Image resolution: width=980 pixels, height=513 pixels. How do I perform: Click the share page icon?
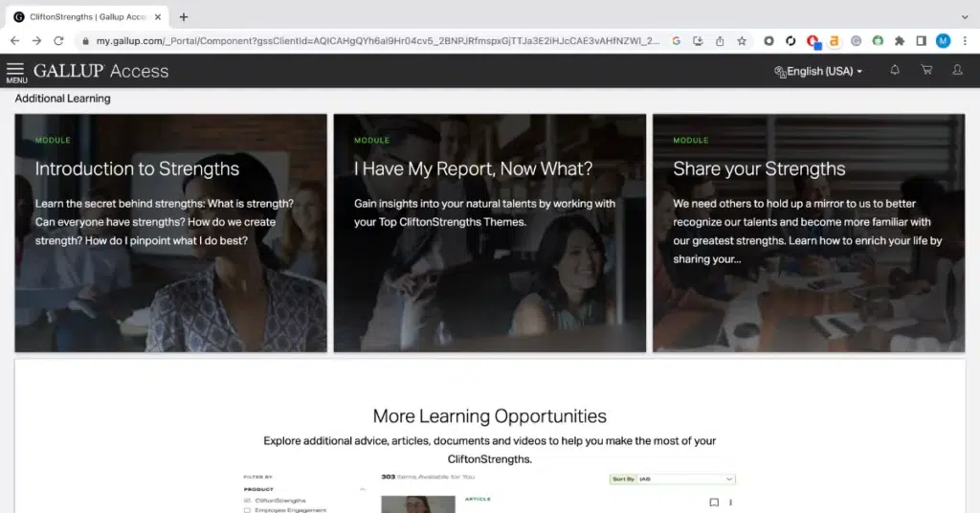720,41
